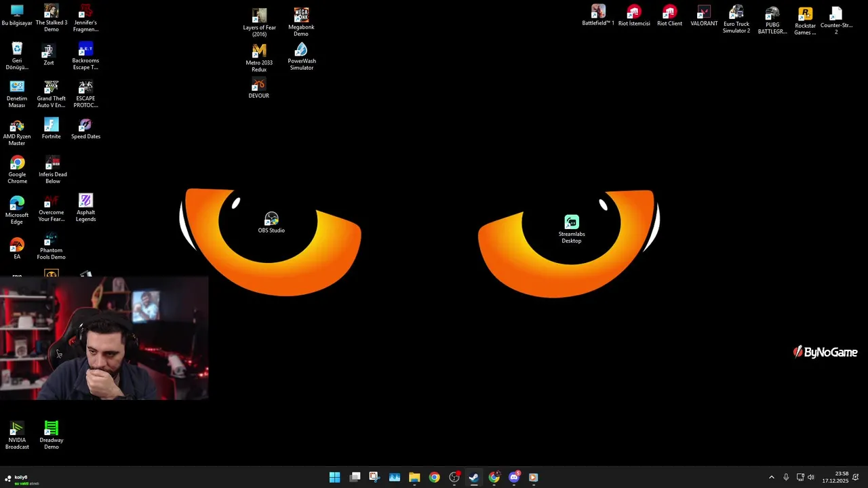Screen dimensions: 868x488
Task: Open Discord from the taskbar
Action: click(514, 477)
